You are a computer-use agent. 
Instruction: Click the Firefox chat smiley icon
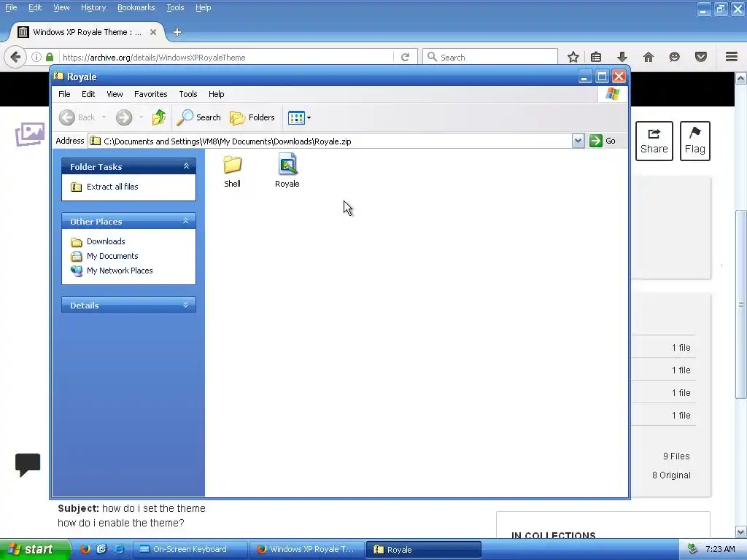675,57
